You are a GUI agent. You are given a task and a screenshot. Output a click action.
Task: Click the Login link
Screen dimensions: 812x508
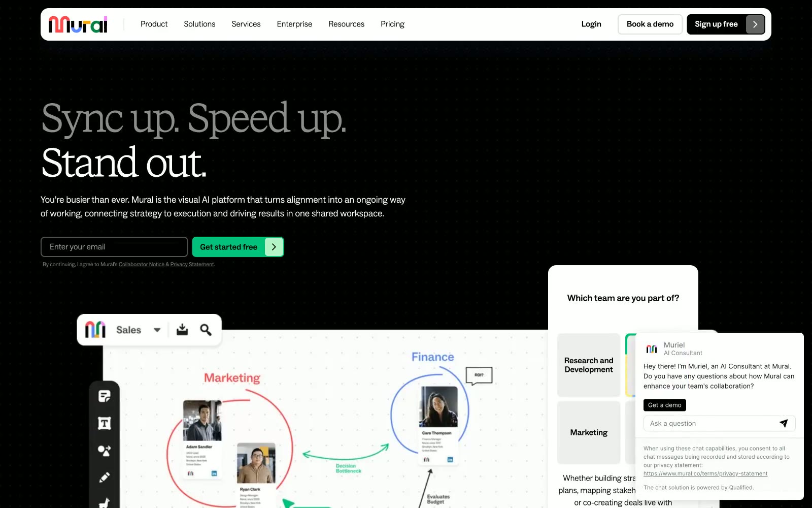tap(591, 24)
